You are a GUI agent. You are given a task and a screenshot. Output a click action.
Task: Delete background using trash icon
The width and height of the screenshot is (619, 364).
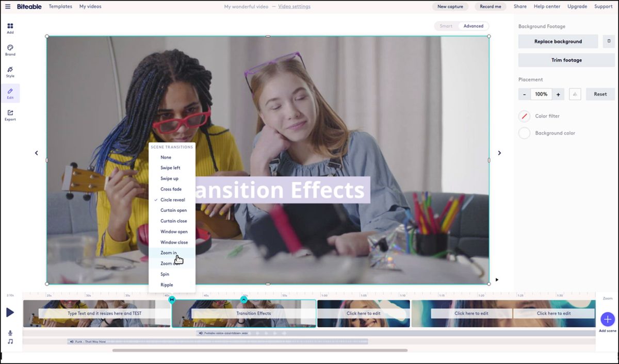click(x=609, y=41)
